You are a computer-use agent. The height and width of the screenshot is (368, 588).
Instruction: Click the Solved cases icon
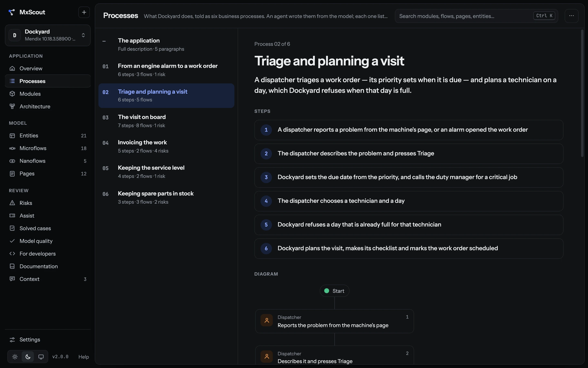coord(12,228)
